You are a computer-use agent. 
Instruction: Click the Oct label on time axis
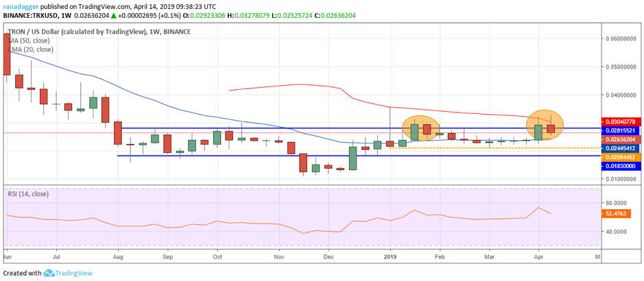pos(217,256)
